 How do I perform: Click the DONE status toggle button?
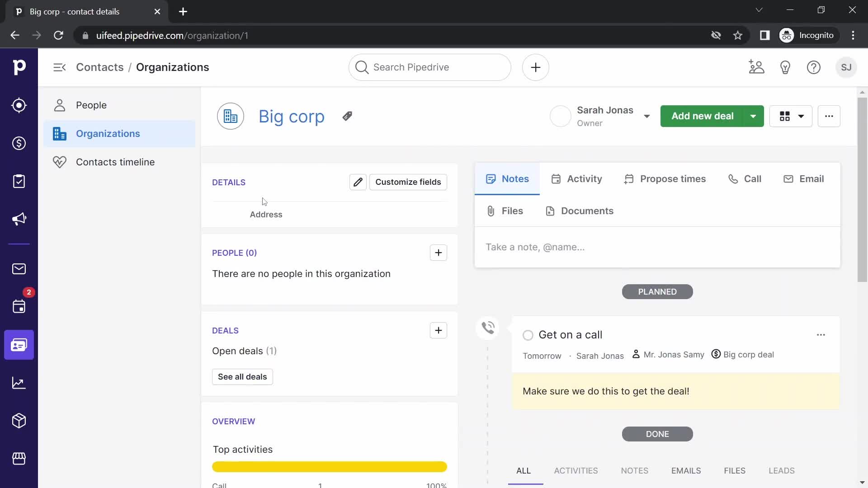pyautogui.click(x=657, y=434)
